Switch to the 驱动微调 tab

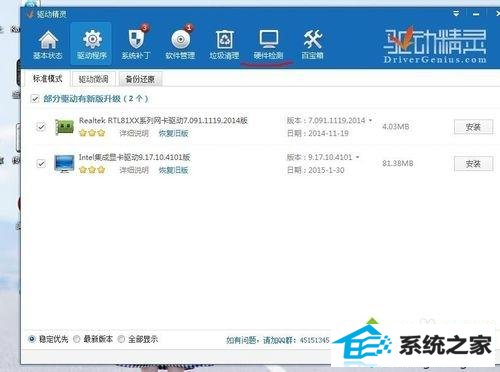[93, 79]
